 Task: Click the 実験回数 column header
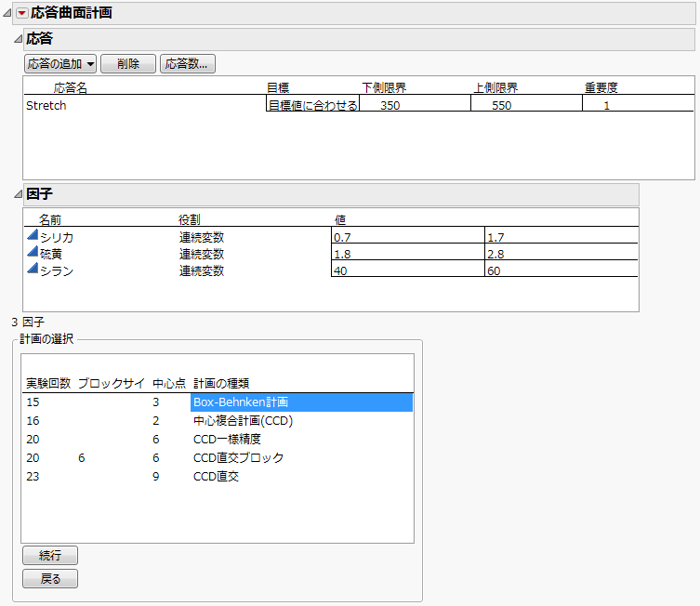click(48, 383)
